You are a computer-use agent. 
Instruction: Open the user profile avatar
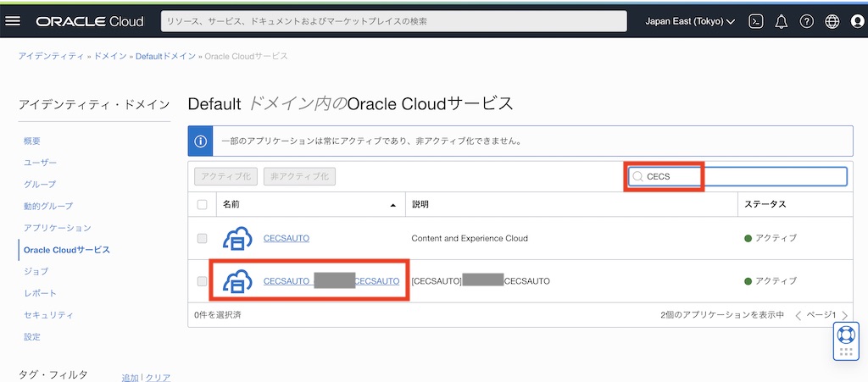[x=856, y=21]
